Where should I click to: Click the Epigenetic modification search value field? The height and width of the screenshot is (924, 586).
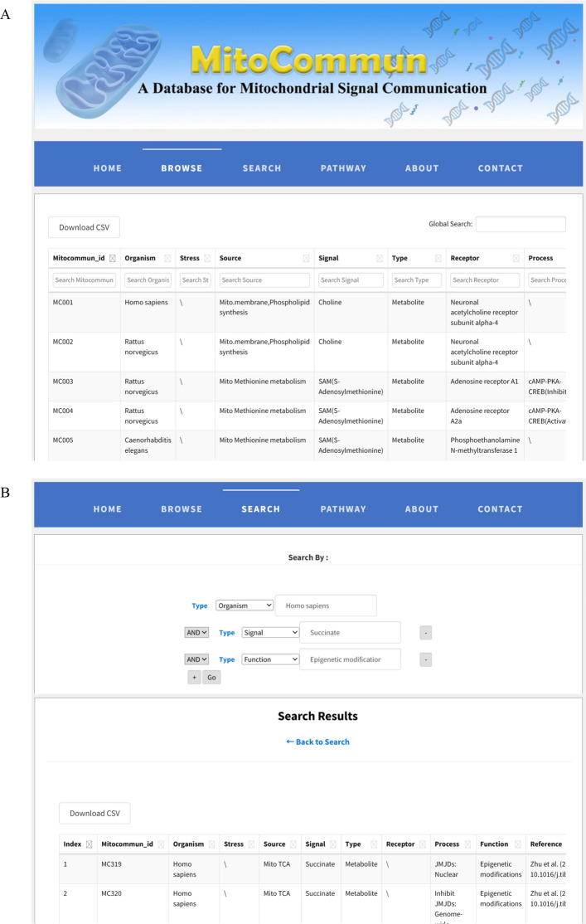[x=351, y=659]
